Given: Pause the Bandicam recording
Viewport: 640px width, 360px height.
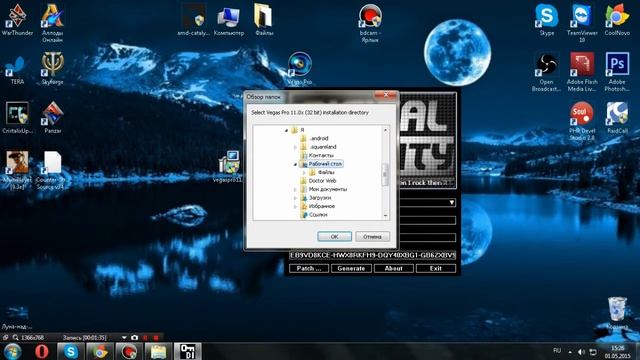Looking at the screenshot, I should 145,338.
